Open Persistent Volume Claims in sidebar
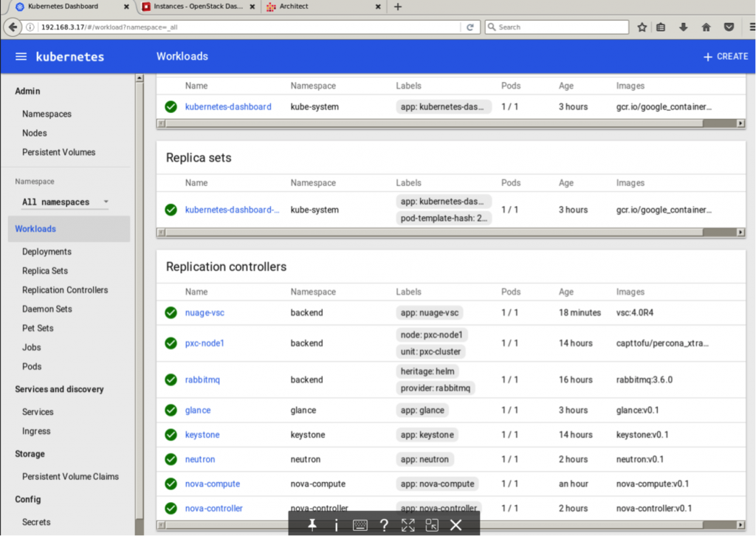This screenshot has height=536, width=756. point(70,477)
